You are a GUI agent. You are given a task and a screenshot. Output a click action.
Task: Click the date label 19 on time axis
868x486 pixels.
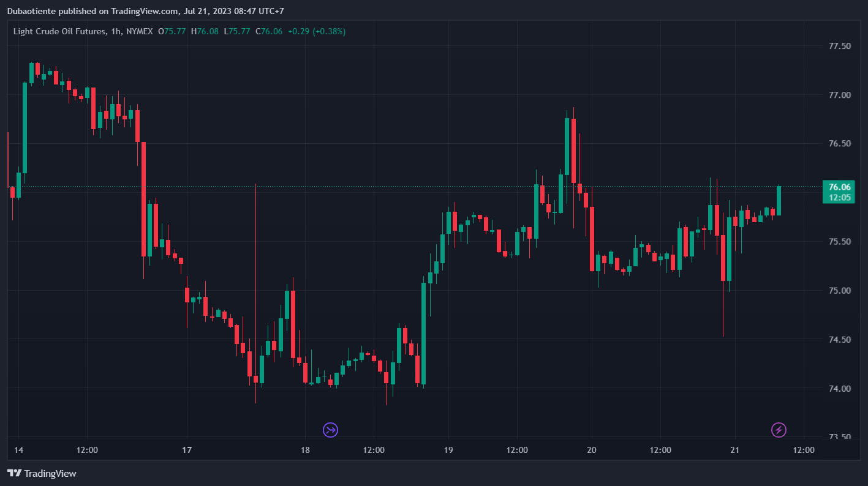[448, 450]
